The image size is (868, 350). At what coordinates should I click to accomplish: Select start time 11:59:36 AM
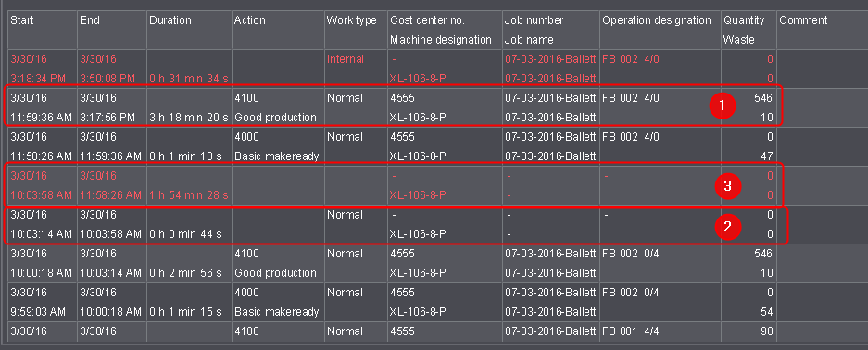(41, 118)
